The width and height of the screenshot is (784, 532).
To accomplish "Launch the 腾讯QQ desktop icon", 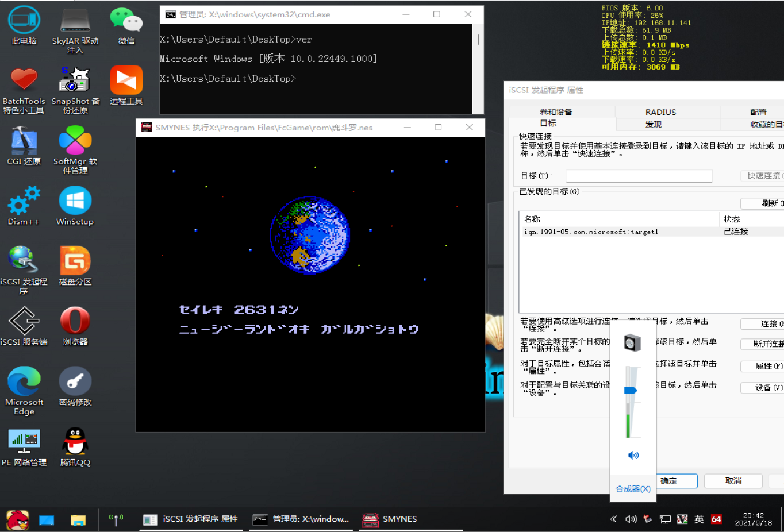I will [75, 447].
